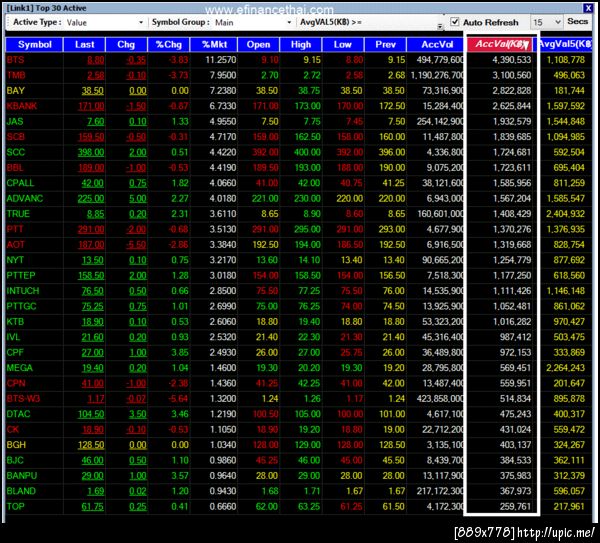Select the CPN symbol
Viewport: 600px width, 543px height.
coord(16,383)
